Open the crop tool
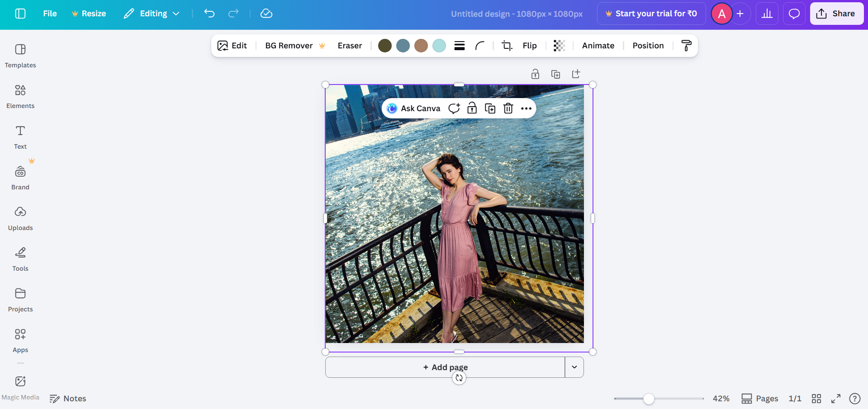This screenshot has width=868, height=409. [506, 45]
